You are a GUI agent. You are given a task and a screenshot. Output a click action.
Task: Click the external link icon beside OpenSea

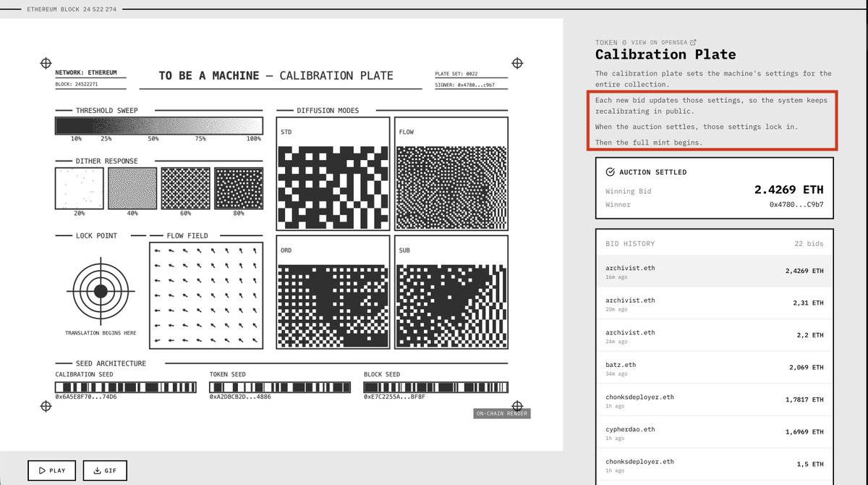[694, 43]
